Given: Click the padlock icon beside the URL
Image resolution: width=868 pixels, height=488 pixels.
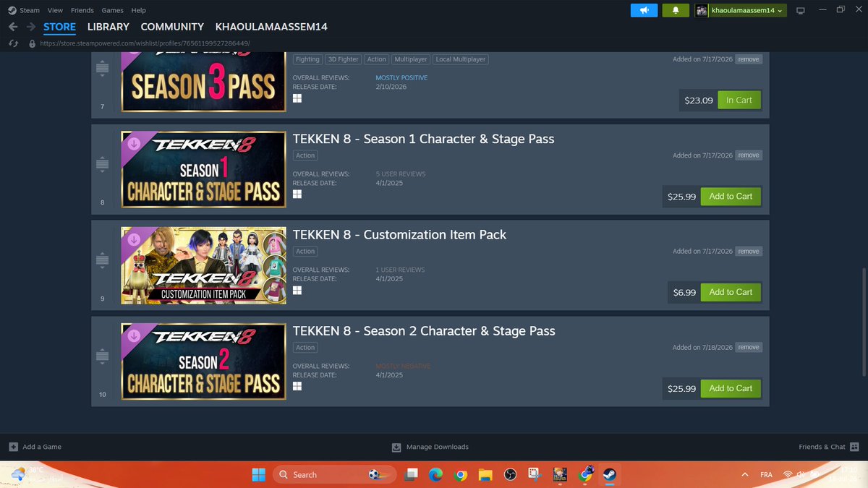Looking at the screenshot, I should point(32,43).
